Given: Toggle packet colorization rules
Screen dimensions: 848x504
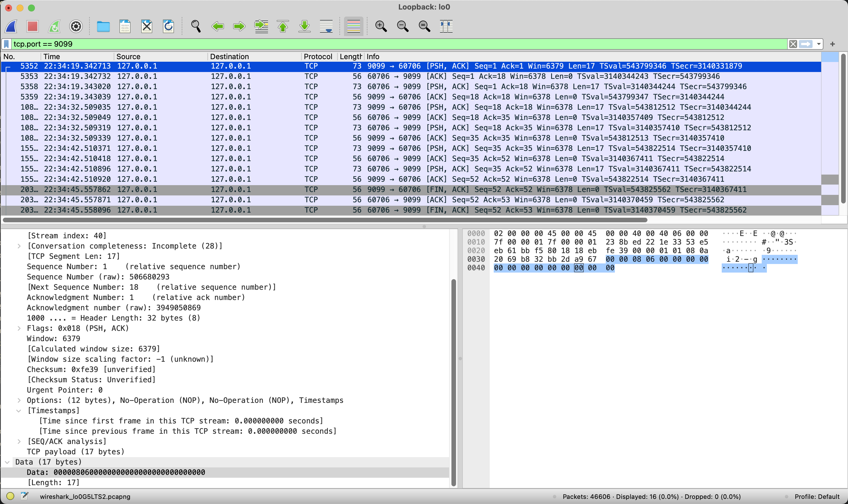Looking at the screenshot, I should [x=353, y=26].
